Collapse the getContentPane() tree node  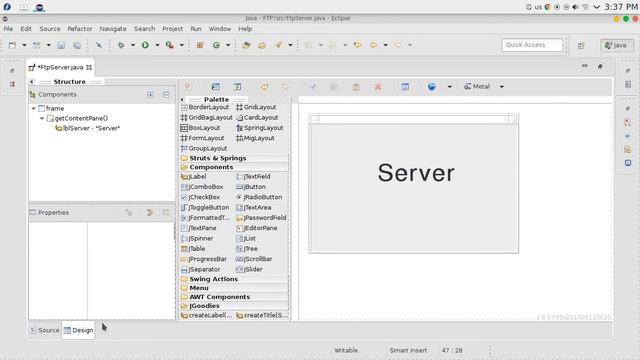click(x=42, y=118)
